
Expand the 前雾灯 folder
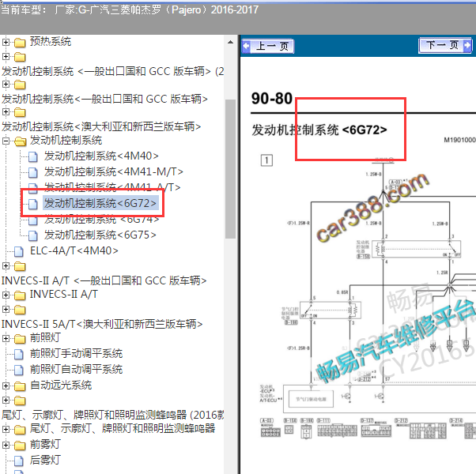click(x=6, y=445)
